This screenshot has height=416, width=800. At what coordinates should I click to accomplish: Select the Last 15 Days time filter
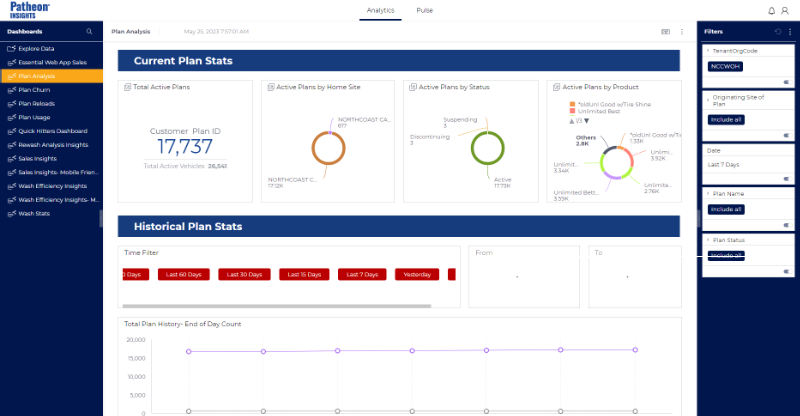tap(304, 275)
